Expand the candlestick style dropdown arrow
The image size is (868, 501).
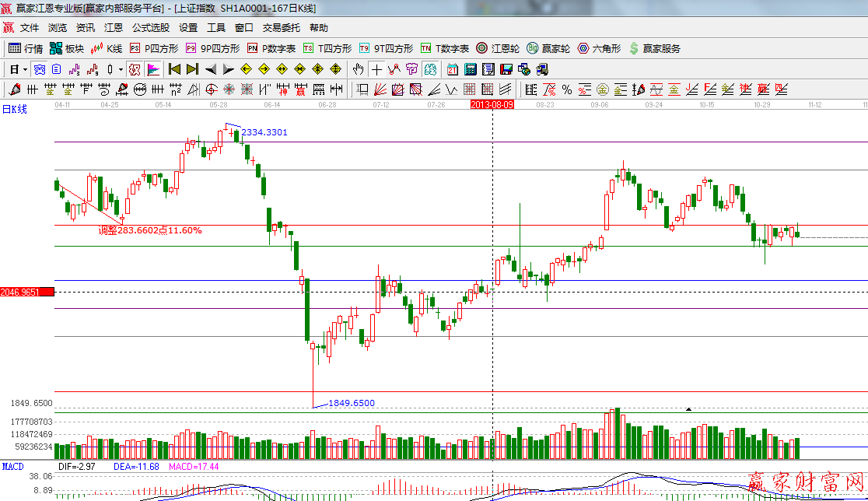point(121,69)
